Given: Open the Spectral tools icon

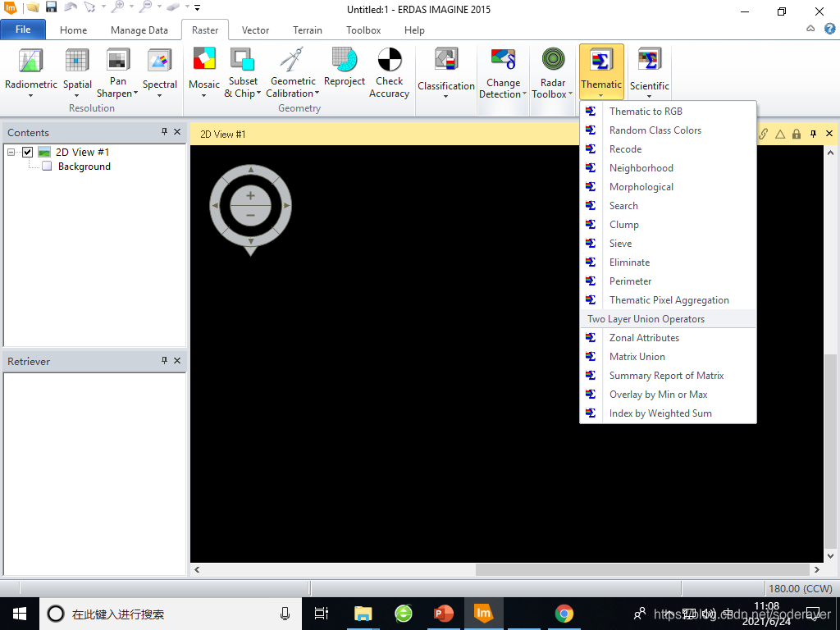Looking at the screenshot, I should click(160, 61).
